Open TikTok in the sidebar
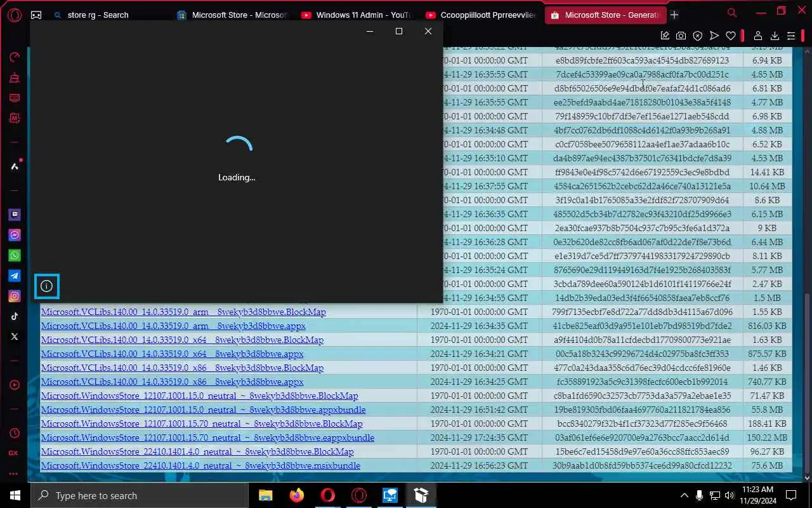The width and height of the screenshot is (812, 508). [x=14, y=316]
